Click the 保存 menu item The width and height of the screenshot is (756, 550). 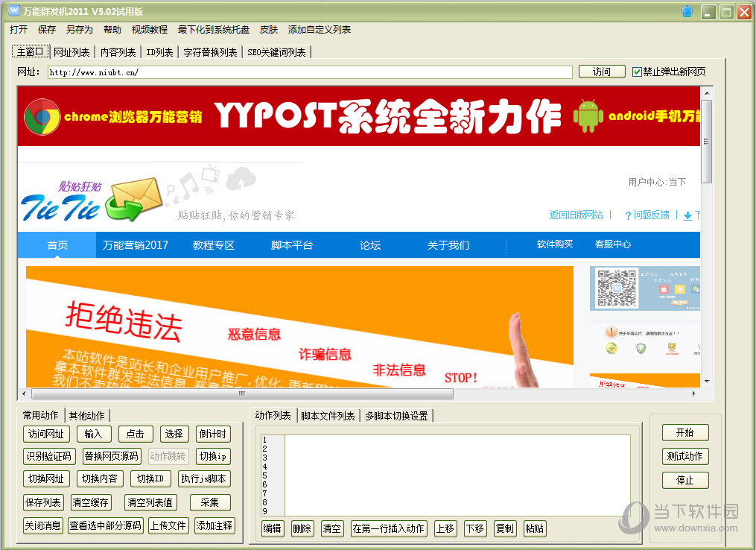tap(47, 29)
